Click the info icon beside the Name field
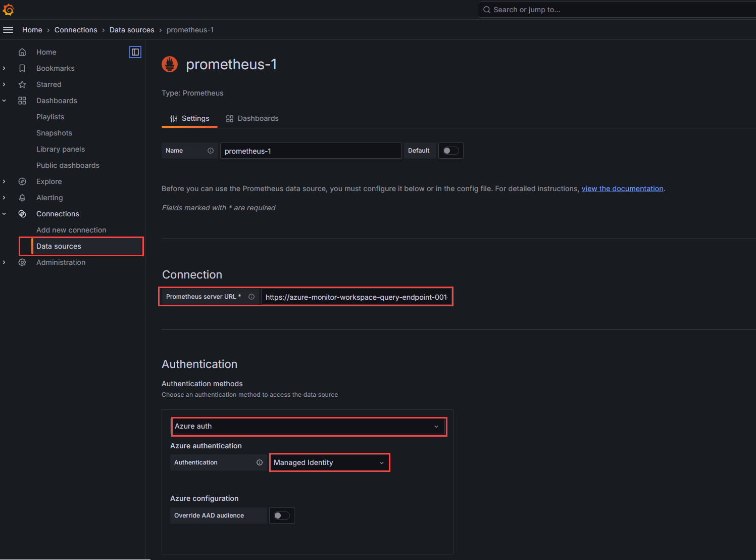Image resolution: width=756 pixels, height=560 pixels. pos(211,150)
